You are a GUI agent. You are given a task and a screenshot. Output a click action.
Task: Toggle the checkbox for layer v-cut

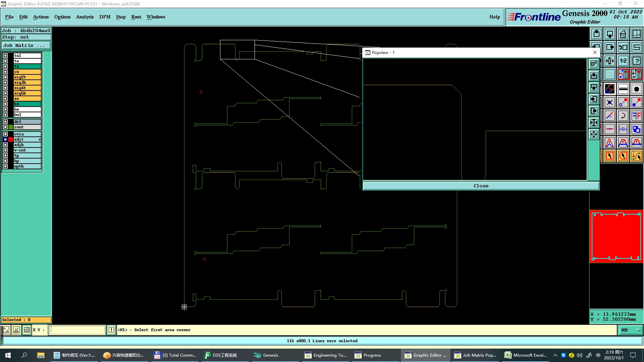pos(5,150)
